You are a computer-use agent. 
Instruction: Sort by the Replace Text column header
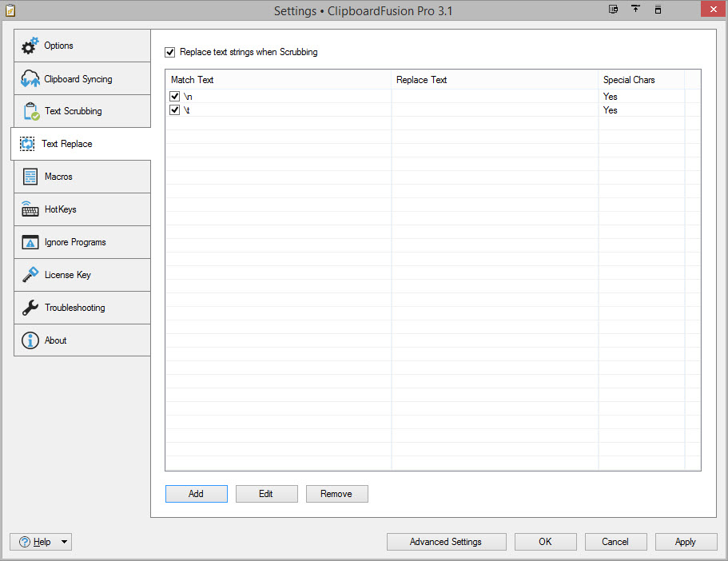pos(495,79)
